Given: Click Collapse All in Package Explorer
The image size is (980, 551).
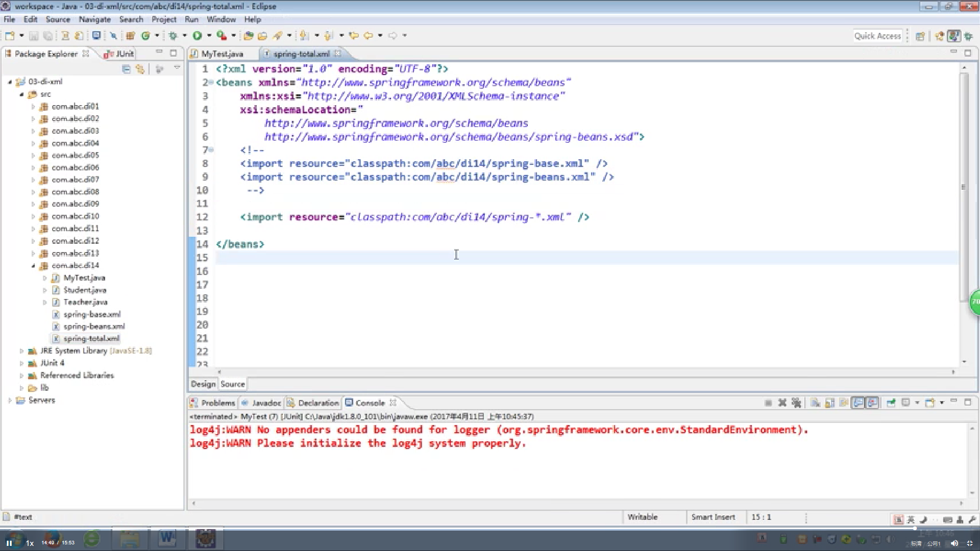Looking at the screenshot, I should (127, 69).
